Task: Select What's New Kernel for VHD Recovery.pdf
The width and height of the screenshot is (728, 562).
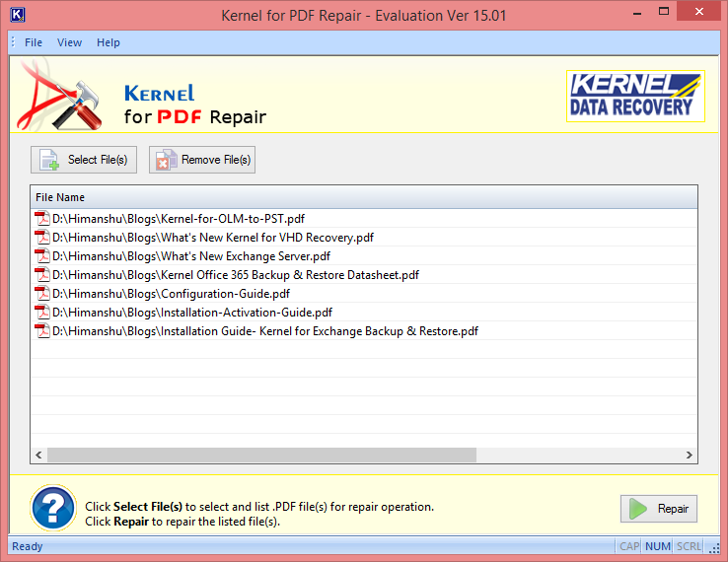Action: point(364,238)
